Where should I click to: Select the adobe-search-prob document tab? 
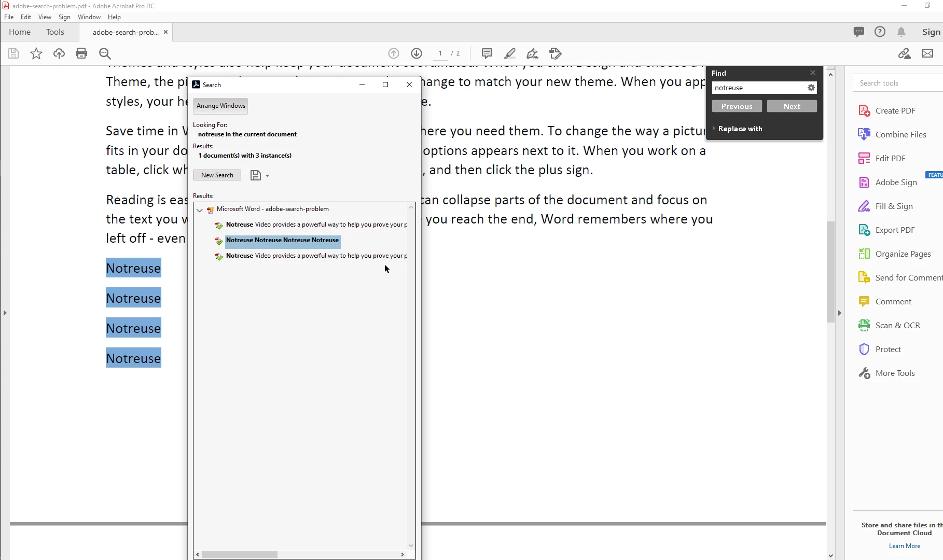(x=126, y=32)
